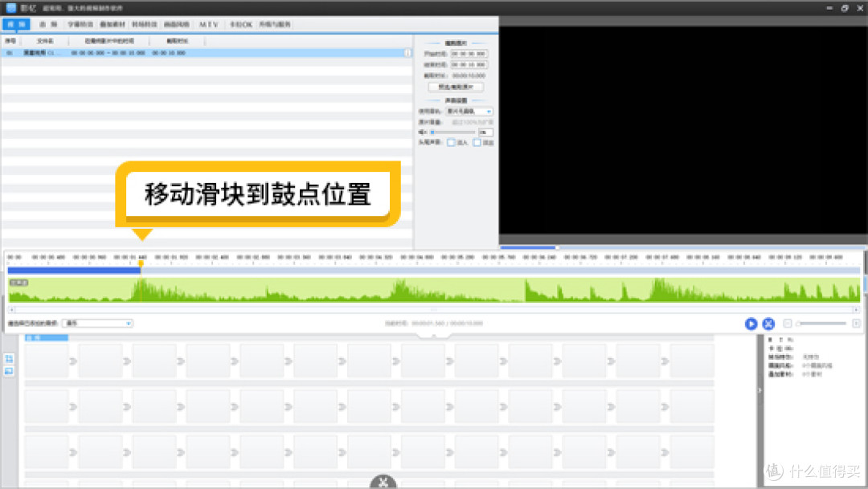The height and width of the screenshot is (489, 868).
Task: Select clip row 01 in the video list
Action: (x=206, y=53)
